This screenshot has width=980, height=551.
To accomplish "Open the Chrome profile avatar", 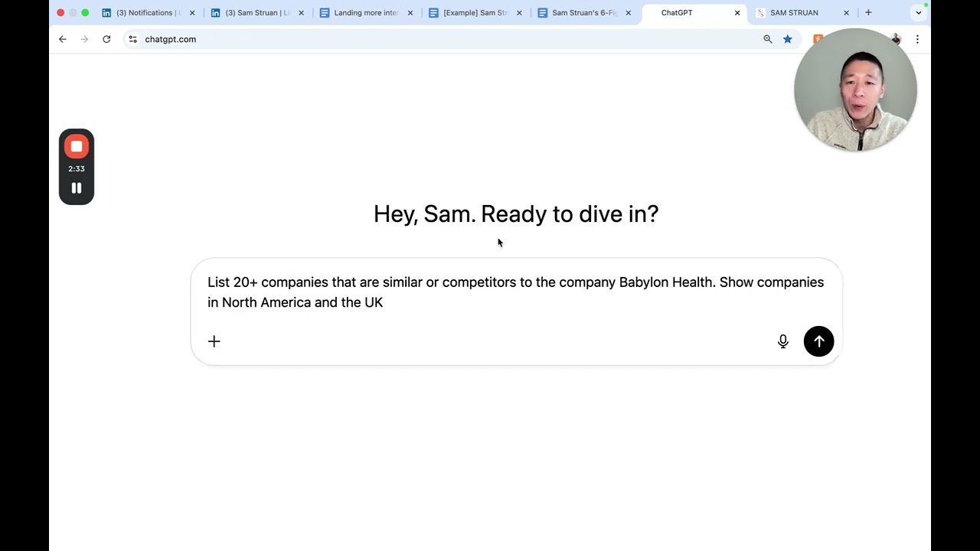I will point(896,39).
